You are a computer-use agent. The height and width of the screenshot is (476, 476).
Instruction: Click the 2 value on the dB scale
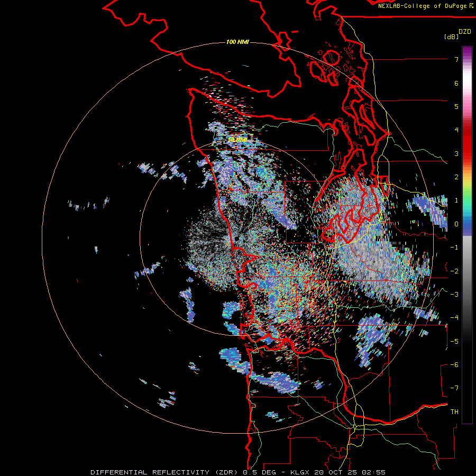coord(456,177)
